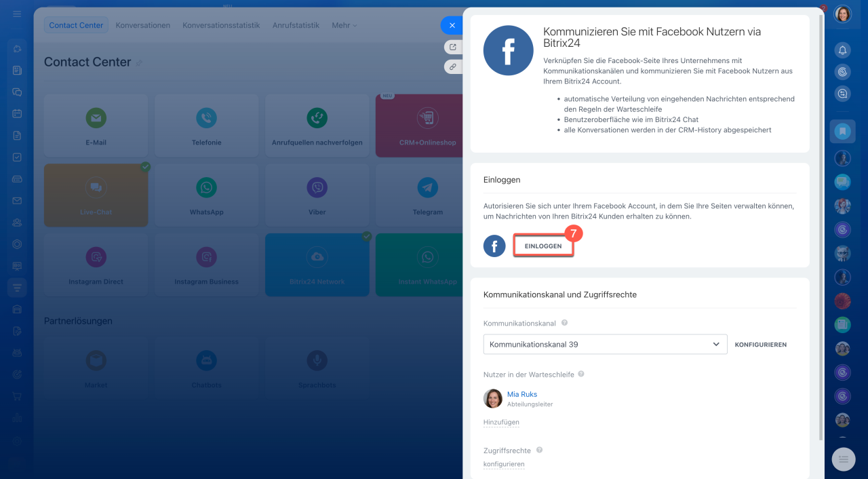Click Hinzufügen under queue users
The image size is (868, 479).
(501, 422)
